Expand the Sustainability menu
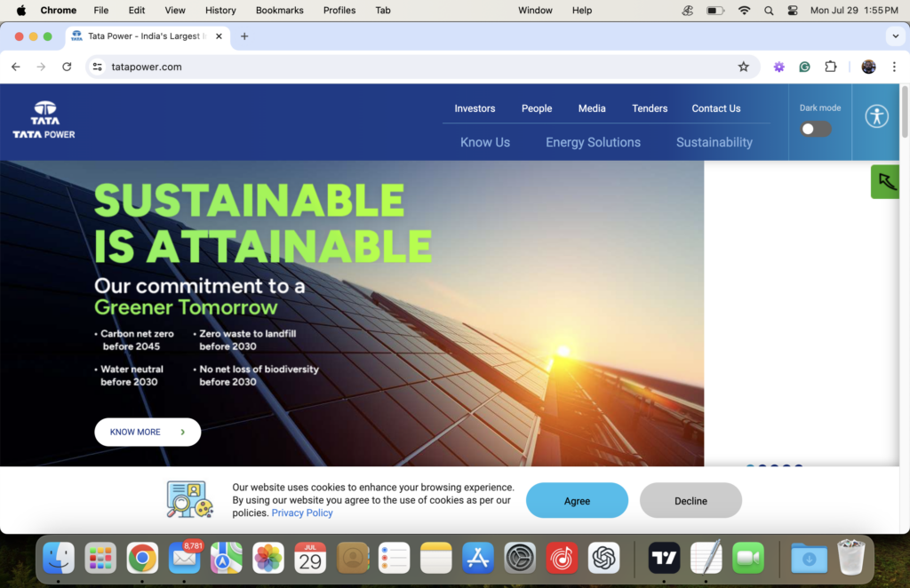The height and width of the screenshot is (588, 910). [x=714, y=142]
